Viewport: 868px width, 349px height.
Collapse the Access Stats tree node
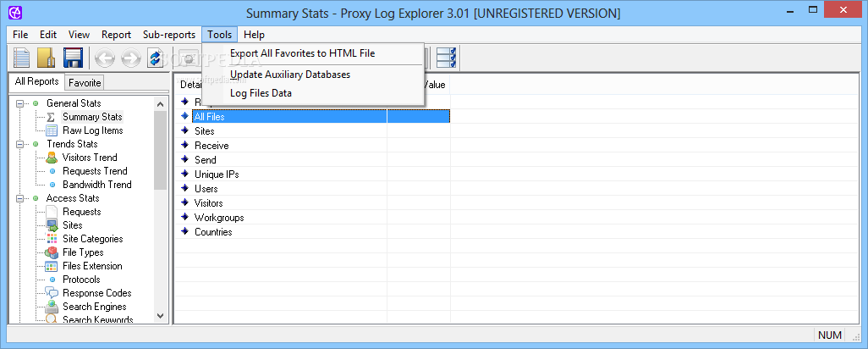[20, 198]
